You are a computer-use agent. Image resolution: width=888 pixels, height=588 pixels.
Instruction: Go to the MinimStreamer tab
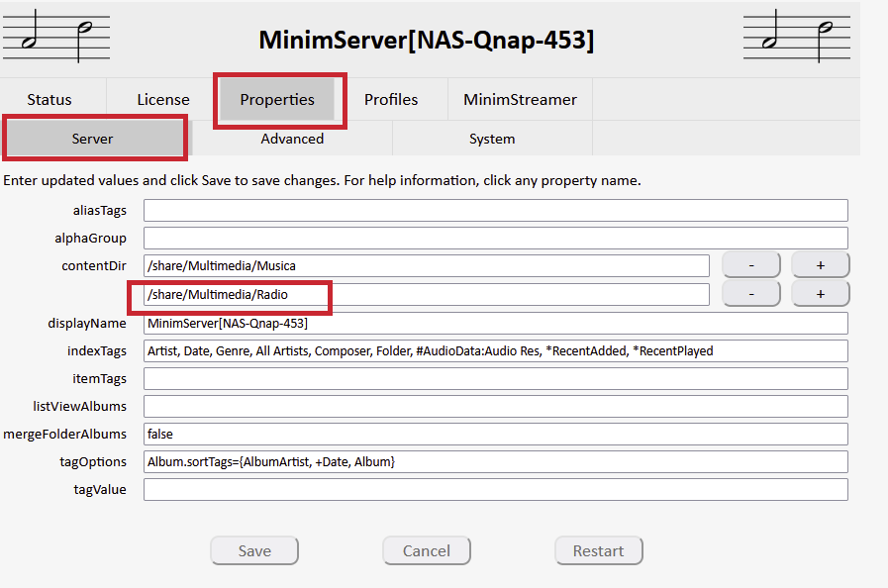pyautogui.click(x=520, y=100)
